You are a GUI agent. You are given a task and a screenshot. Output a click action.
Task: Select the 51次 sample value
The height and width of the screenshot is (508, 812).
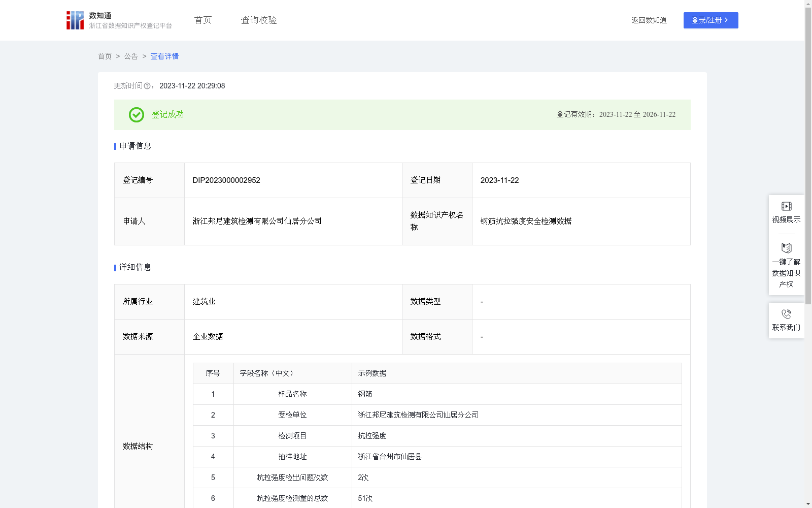pyautogui.click(x=365, y=498)
